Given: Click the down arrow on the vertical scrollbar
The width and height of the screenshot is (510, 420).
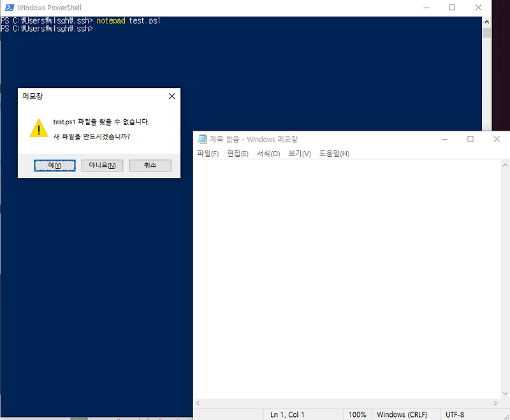Looking at the screenshot, I should 504,393.
